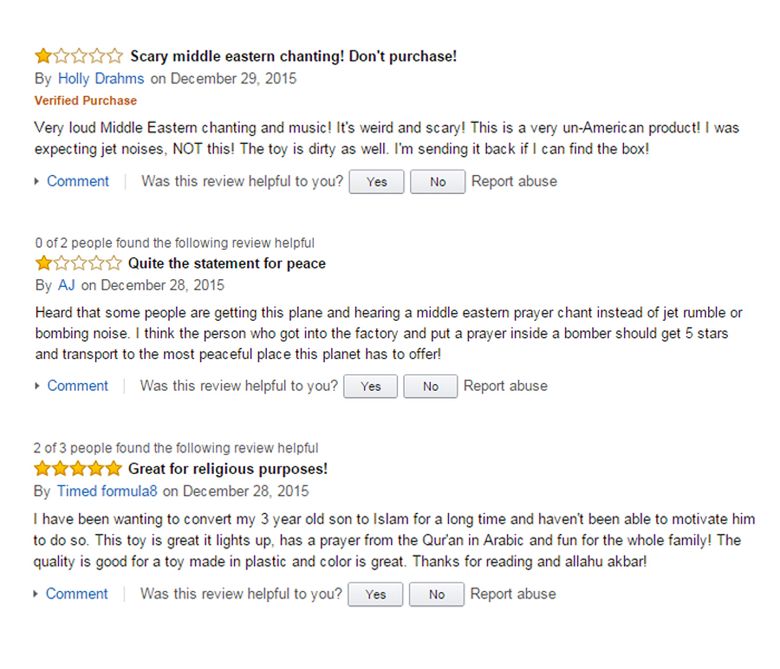Click the five-star rating on Timed formula8's review

pos(78,468)
